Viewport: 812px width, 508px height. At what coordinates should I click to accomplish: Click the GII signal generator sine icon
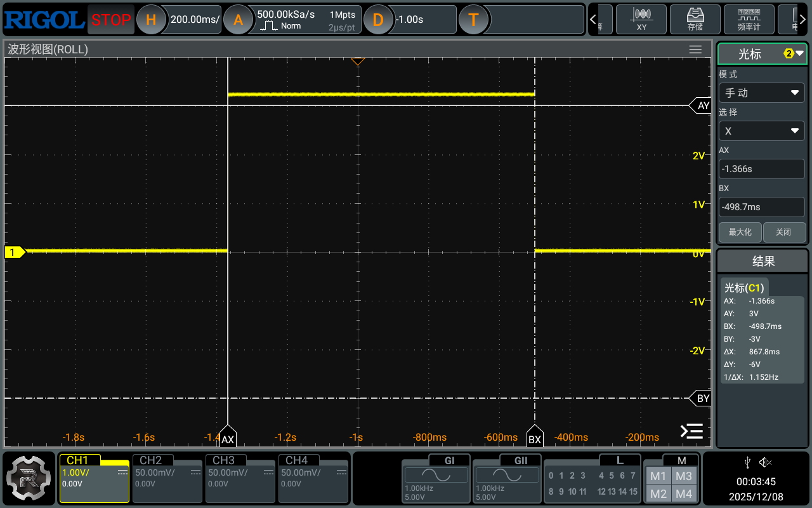tap(507, 474)
